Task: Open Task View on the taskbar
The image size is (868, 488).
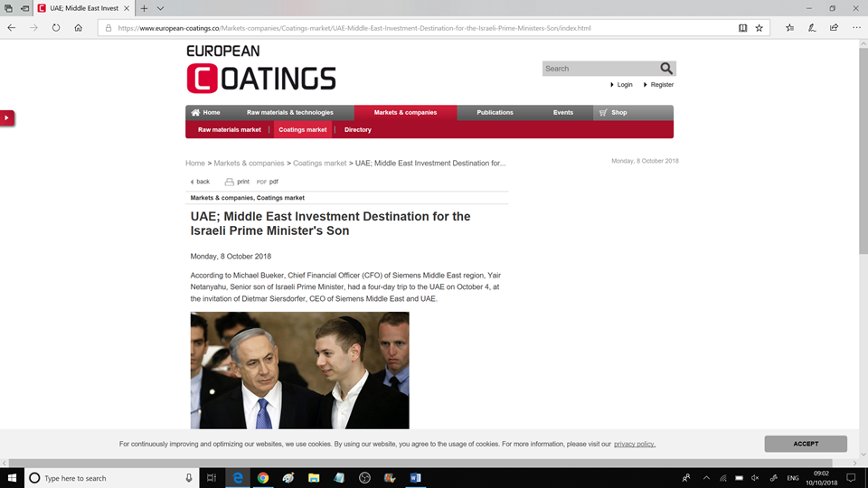Action: 212,478
